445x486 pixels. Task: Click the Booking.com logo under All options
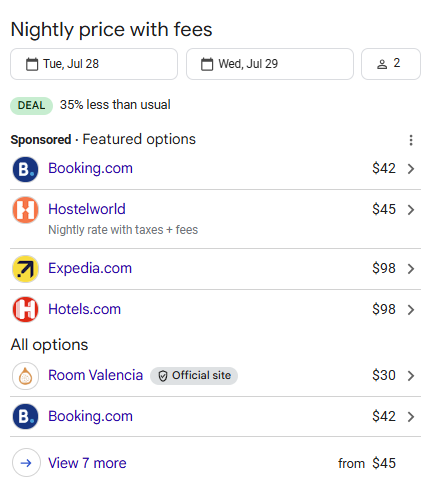[26, 417]
